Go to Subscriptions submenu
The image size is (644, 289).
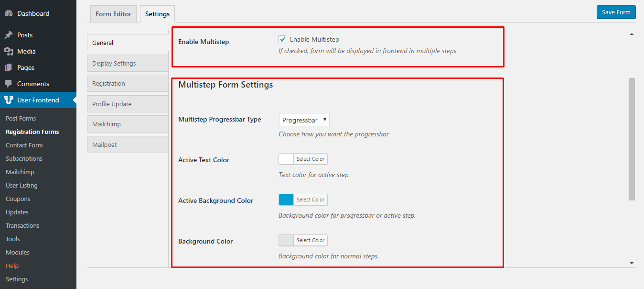point(24,158)
